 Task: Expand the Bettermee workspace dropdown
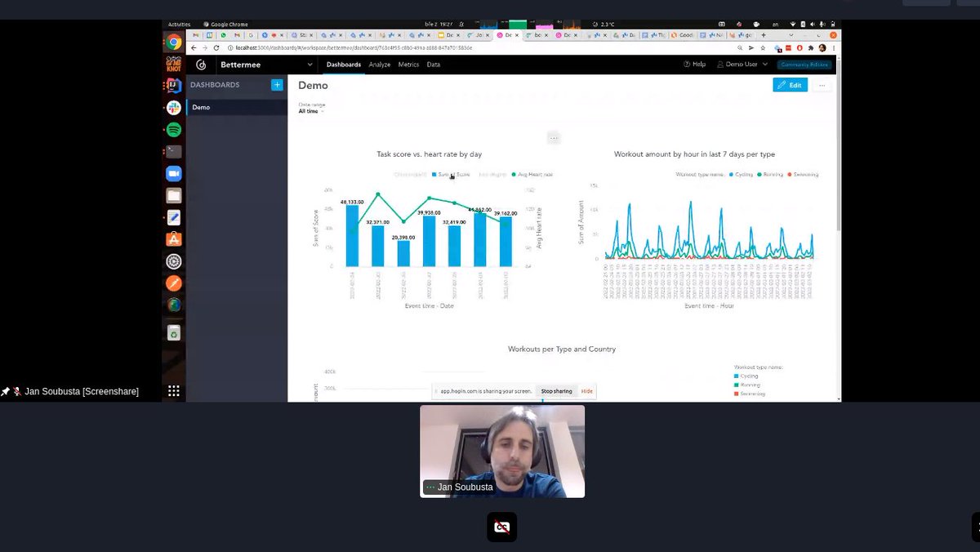click(267, 65)
